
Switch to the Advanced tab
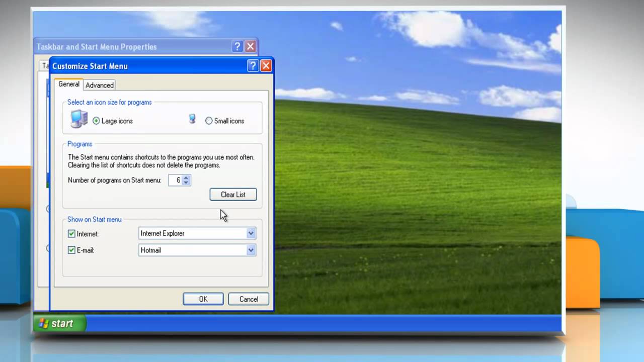click(100, 85)
